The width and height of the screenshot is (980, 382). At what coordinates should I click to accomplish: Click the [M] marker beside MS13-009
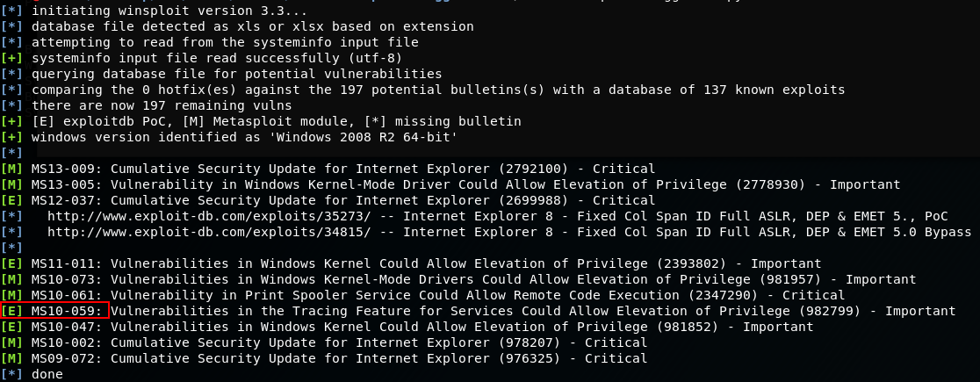pyautogui.click(x=13, y=169)
